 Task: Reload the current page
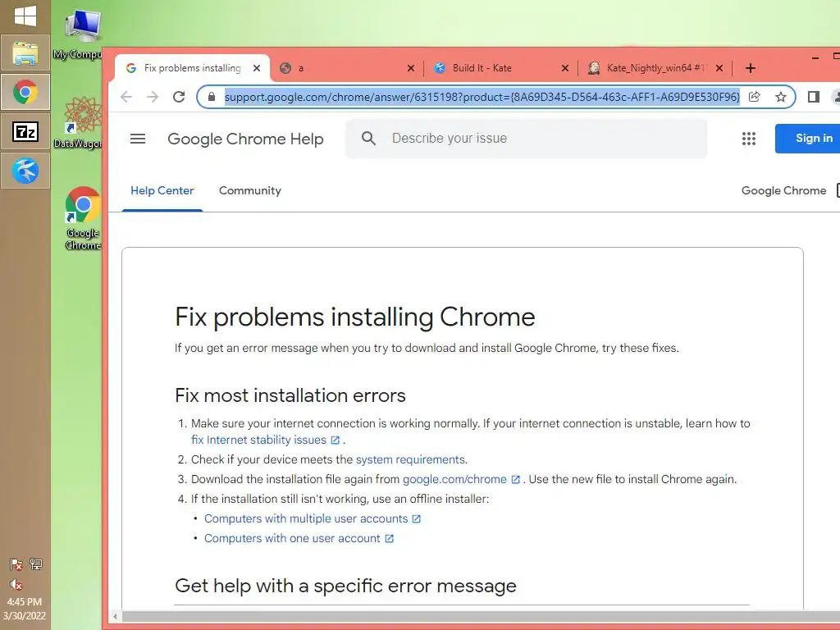click(179, 97)
